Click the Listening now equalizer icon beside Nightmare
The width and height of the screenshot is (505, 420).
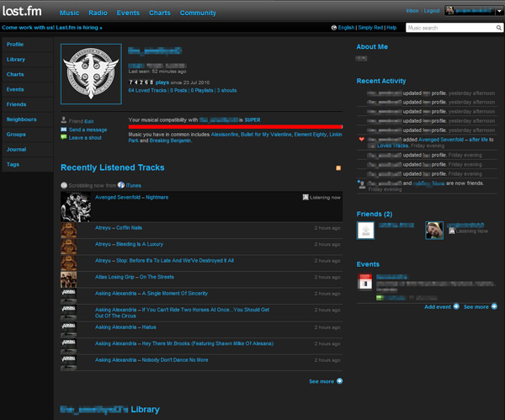click(x=306, y=197)
